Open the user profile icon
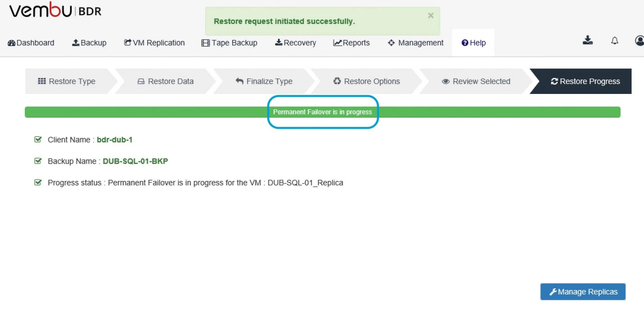 [639, 41]
